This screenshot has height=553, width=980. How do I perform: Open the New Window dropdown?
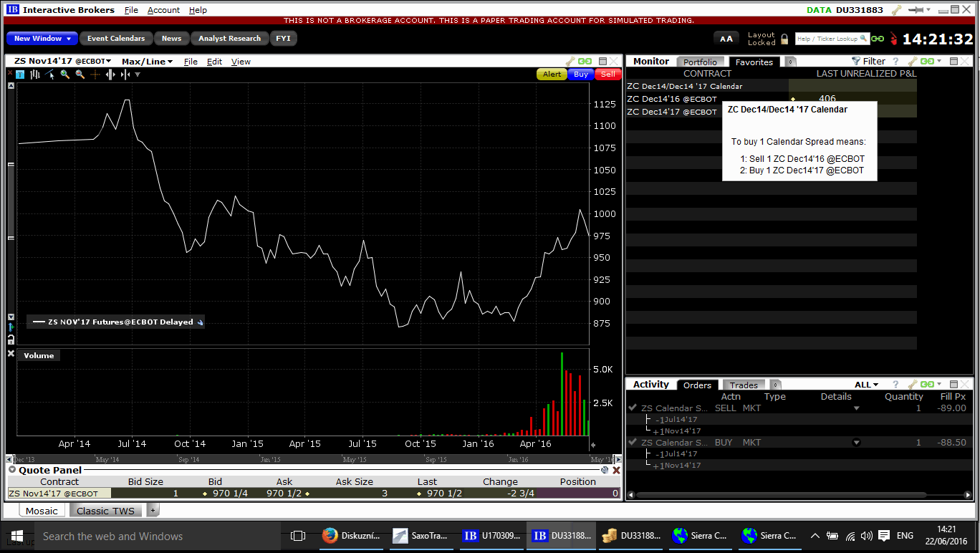pos(43,39)
